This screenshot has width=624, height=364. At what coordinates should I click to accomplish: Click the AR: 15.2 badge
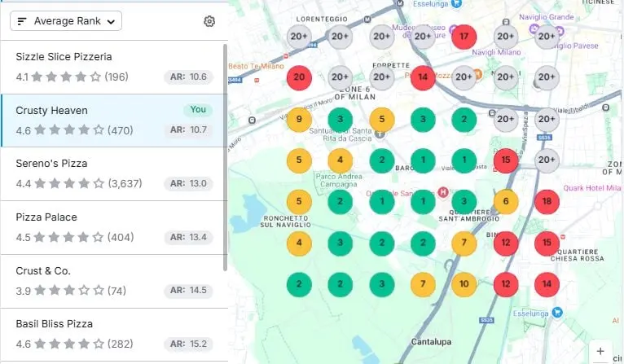tap(188, 344)
